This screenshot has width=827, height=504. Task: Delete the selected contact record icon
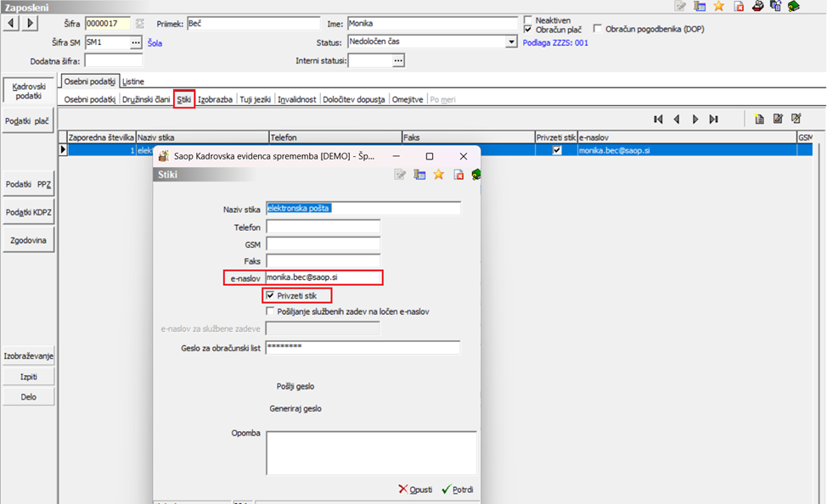coord(796,119)
